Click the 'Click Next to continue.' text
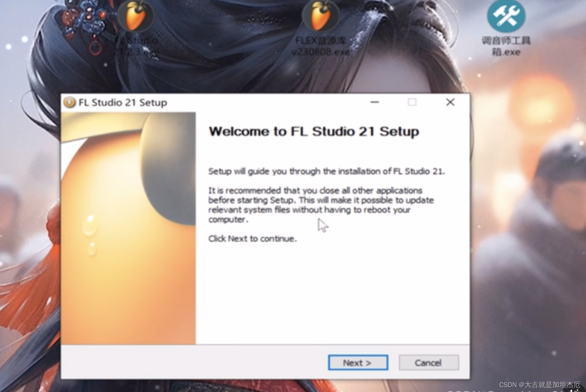Screen dimensions: 586x392 click(252, 239)
